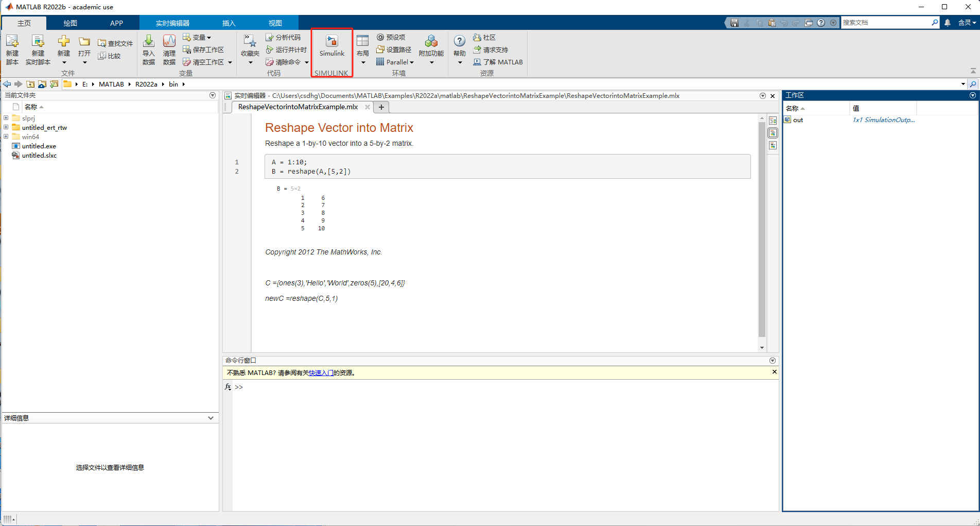Show output on right view icon
The width and height of the screenshot is (980, 526).
point(773,121)
